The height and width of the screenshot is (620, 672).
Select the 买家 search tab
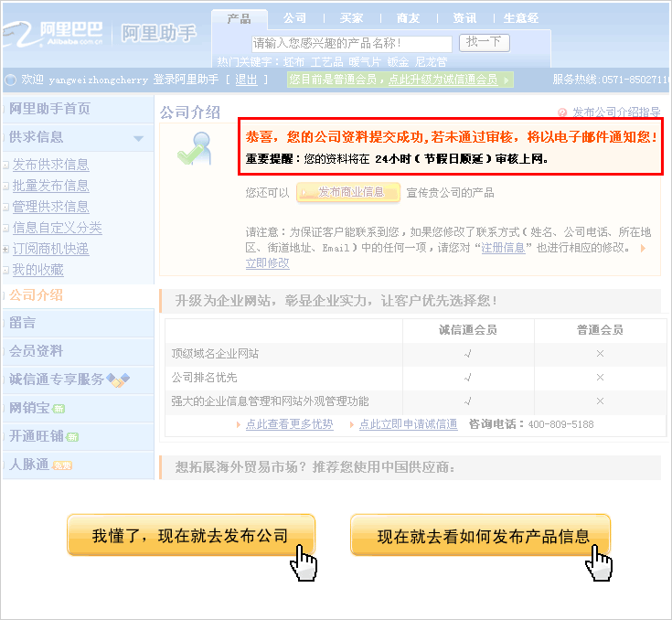(x=351, y=18)
